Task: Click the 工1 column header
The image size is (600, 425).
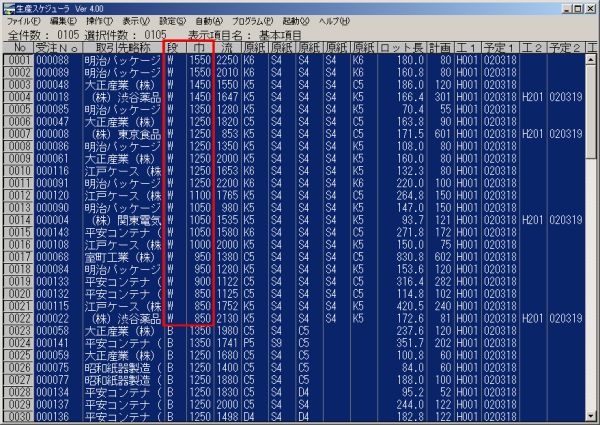Action: click(467, 48)
